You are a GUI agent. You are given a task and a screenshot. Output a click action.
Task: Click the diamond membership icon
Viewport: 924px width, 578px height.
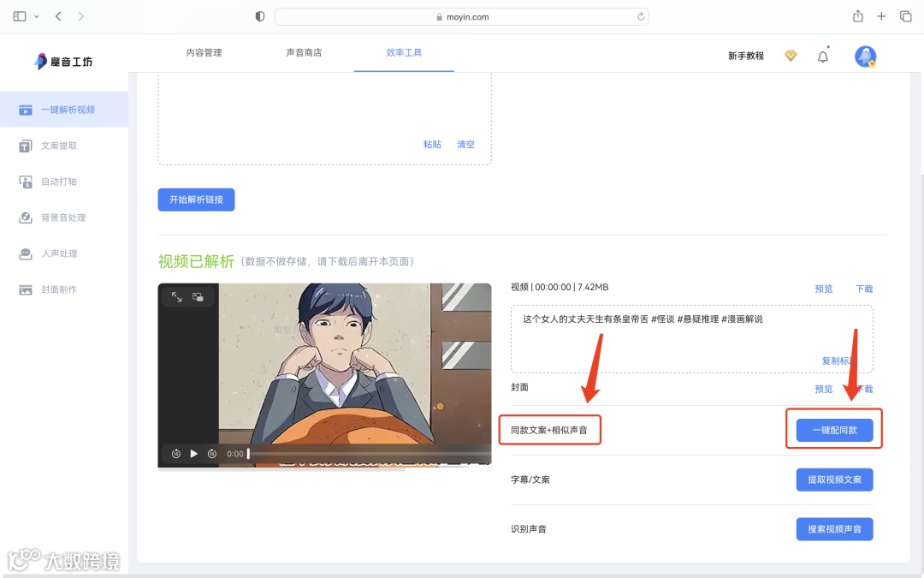791,56
